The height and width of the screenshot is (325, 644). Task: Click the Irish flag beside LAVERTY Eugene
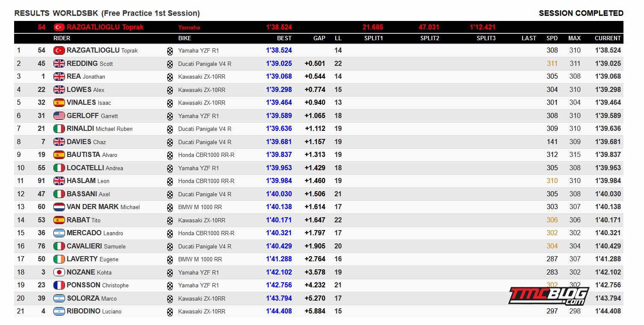click(x=59, y=259)
